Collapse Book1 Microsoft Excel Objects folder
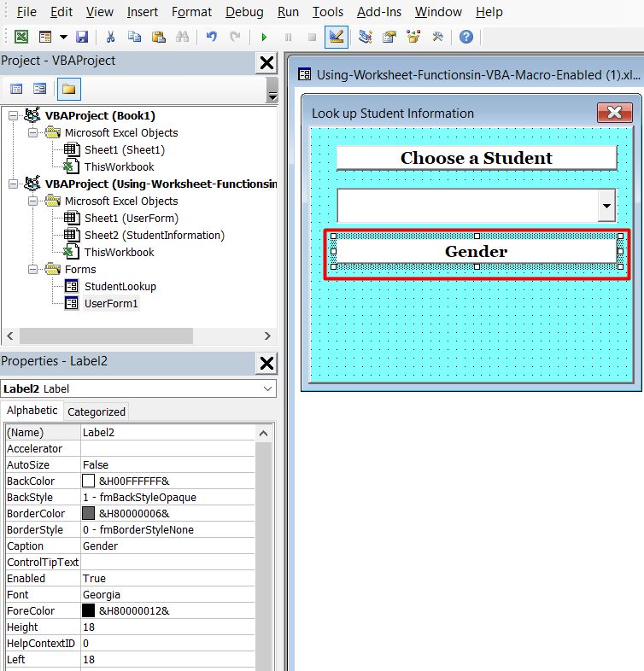The width and height of the screenshot is (644, 671). tap(32, 132)
